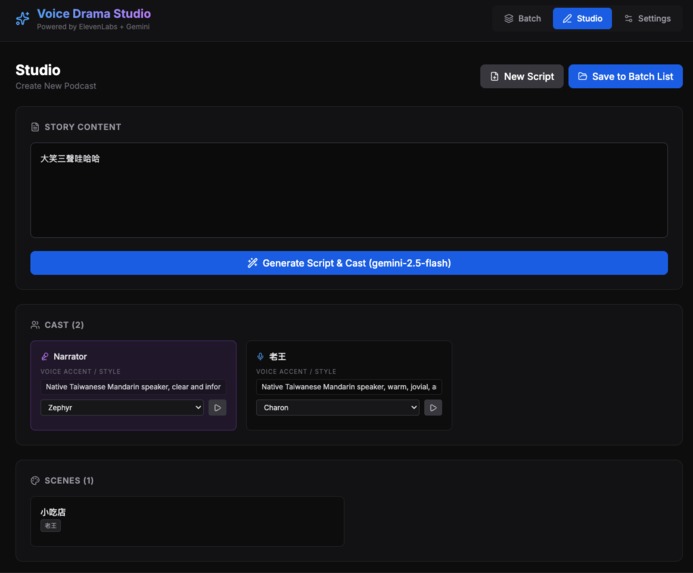Click the folder icon in Save to Batch List
The image size is (693, 573).
coord(583,76)
